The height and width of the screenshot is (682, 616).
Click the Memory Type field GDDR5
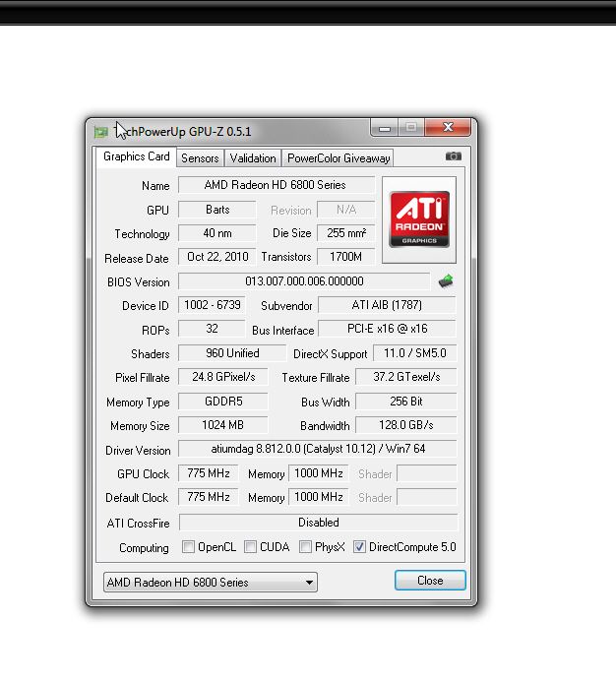223,401
